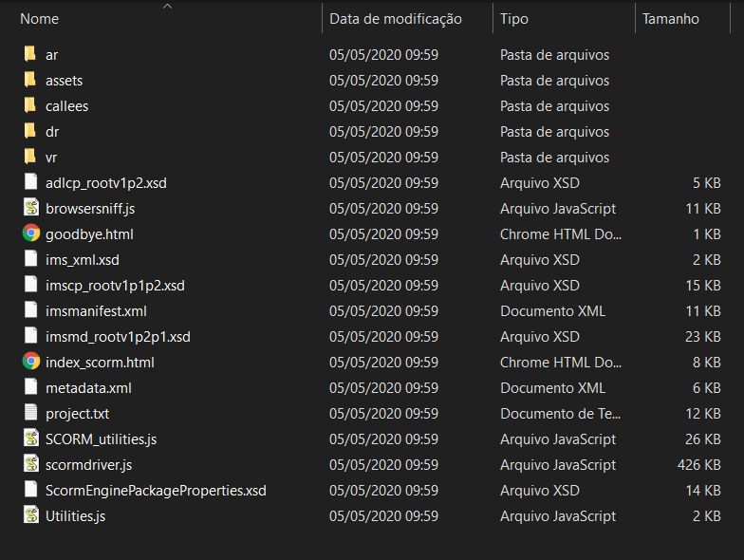Select the project.txt text document icon

tap(31, 413)
